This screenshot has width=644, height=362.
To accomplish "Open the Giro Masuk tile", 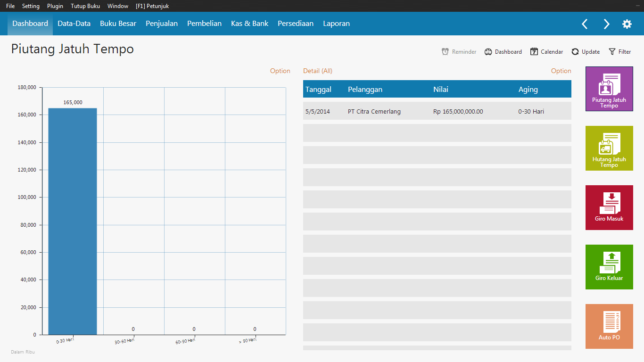I will [609, 207].
